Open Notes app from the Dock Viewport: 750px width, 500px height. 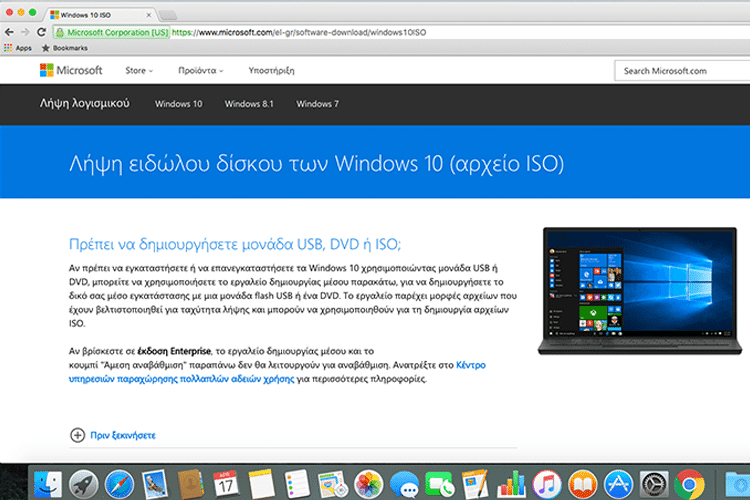coord(261,484)
